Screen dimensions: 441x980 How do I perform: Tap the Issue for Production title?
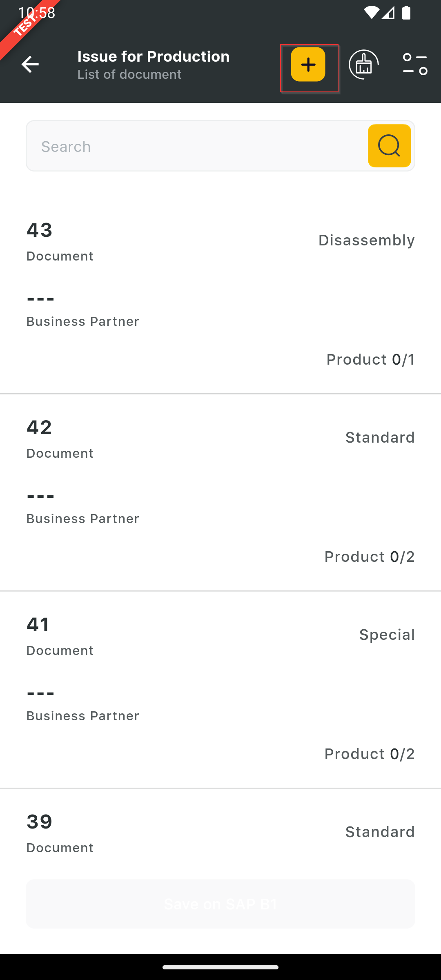pyautogui.click(x=154, y=56)
